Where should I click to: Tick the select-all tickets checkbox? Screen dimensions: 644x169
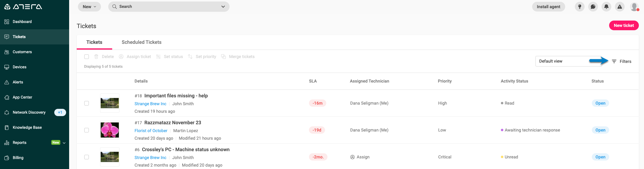pyautogui.click(x=86, y=57)
